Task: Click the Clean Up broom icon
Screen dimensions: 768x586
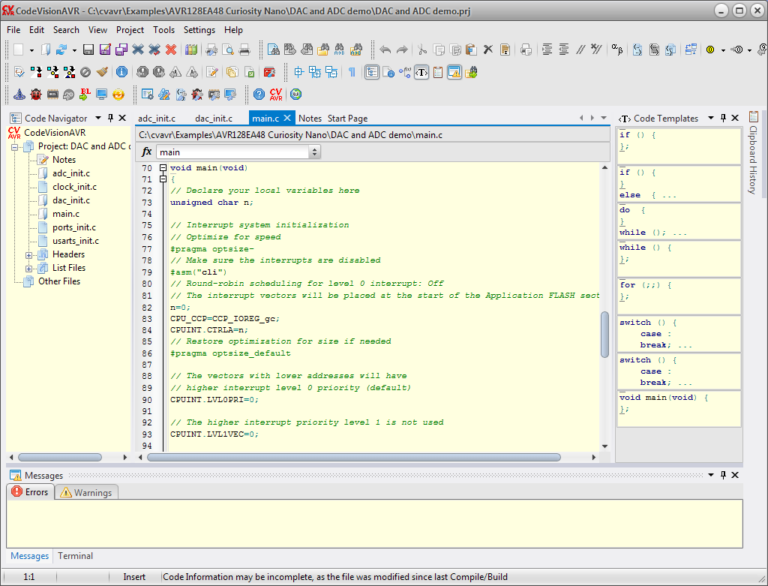Action: pos(102,72)
